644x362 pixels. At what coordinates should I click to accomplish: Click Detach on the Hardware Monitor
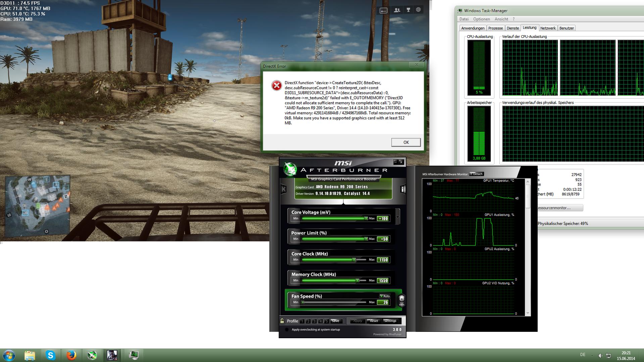(477, 174)
